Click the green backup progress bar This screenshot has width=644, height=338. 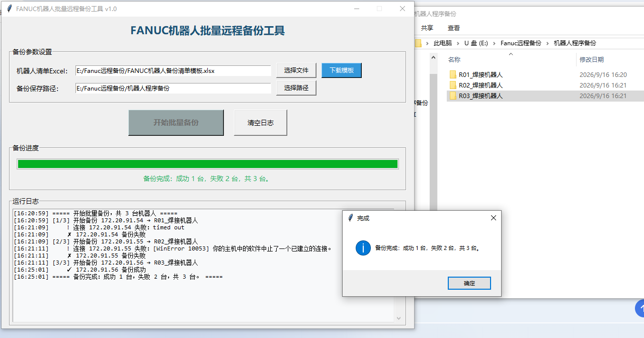[207, 164]
